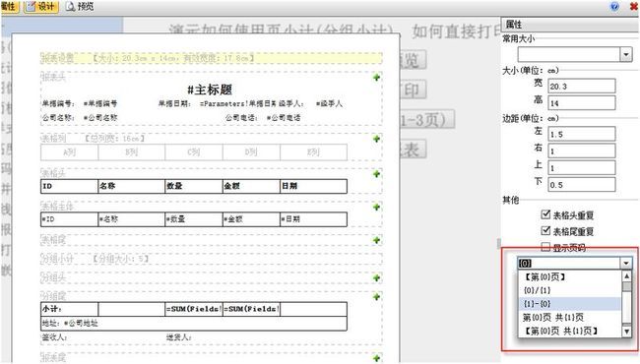Click green plus in 表格头 section
Screen dimensions: 640x364
[x=376, y=174]
